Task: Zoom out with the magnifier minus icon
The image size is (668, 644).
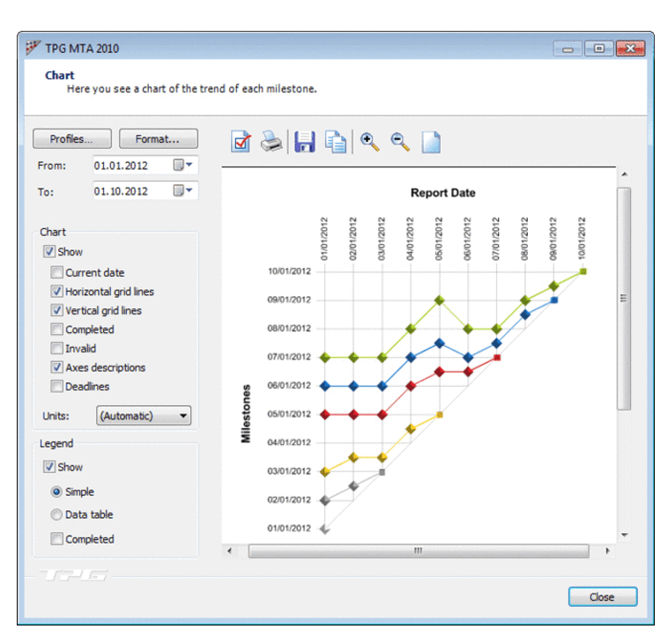Action: pos(400,142)
